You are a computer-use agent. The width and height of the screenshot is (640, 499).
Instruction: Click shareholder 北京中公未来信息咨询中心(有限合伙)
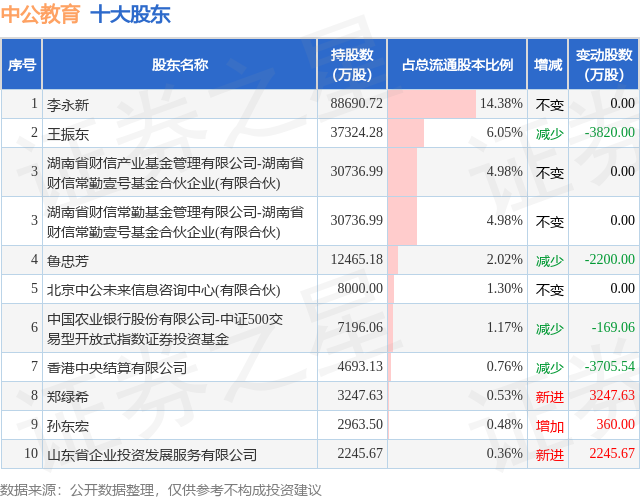coord(163,290)
